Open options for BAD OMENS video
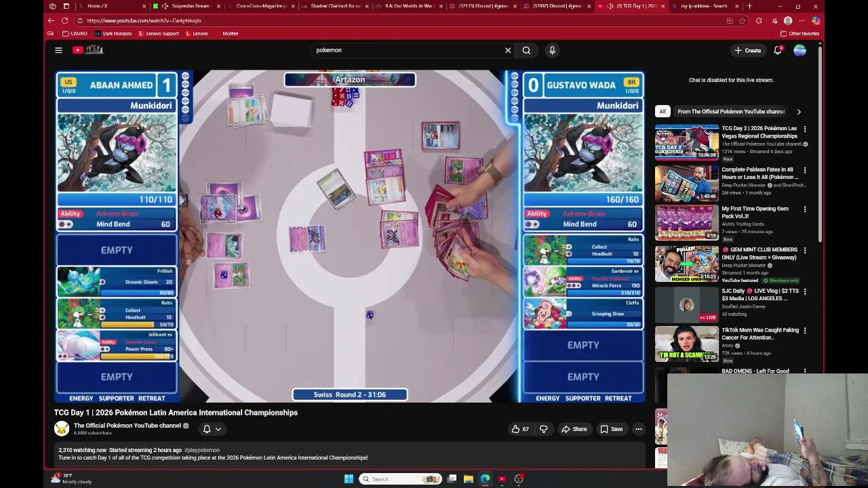The height and width of the screenshot is (488, 868). (x=805, y=371)
